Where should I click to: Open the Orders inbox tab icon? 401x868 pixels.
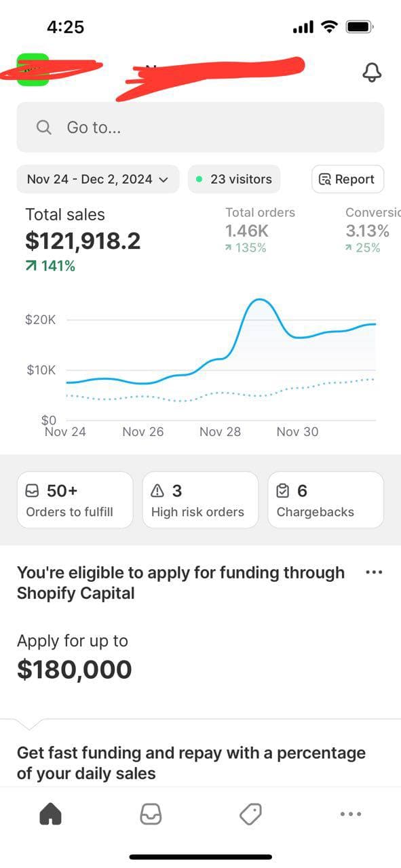[151, 814]
